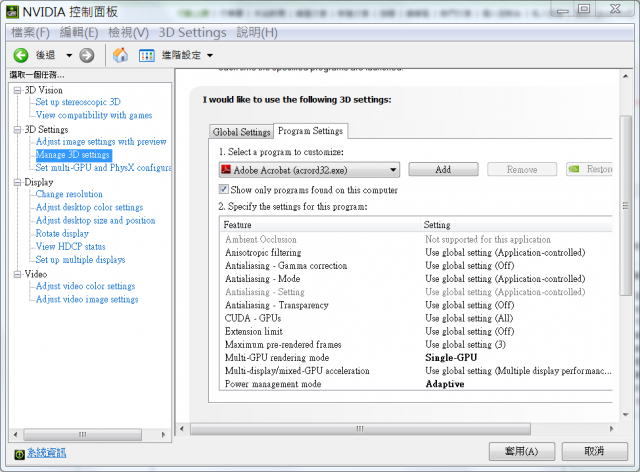The height and width of the screenshot is (472, 640).
Task: Select Multi-display/mixed-GPU acceleration row
Action: click(416, 371)
